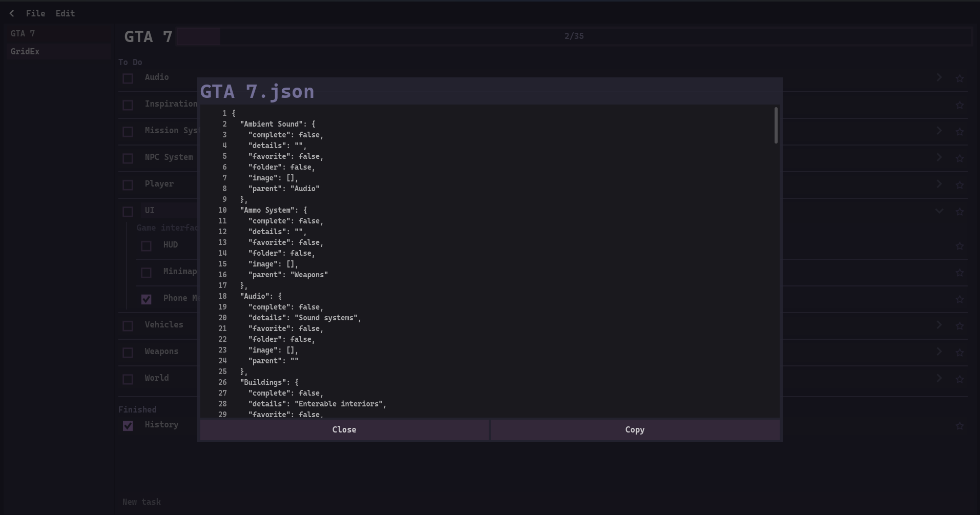This screenshot has width=980, height=515.
Task: Check the UI task checkbox
Action: click(128, 212)
